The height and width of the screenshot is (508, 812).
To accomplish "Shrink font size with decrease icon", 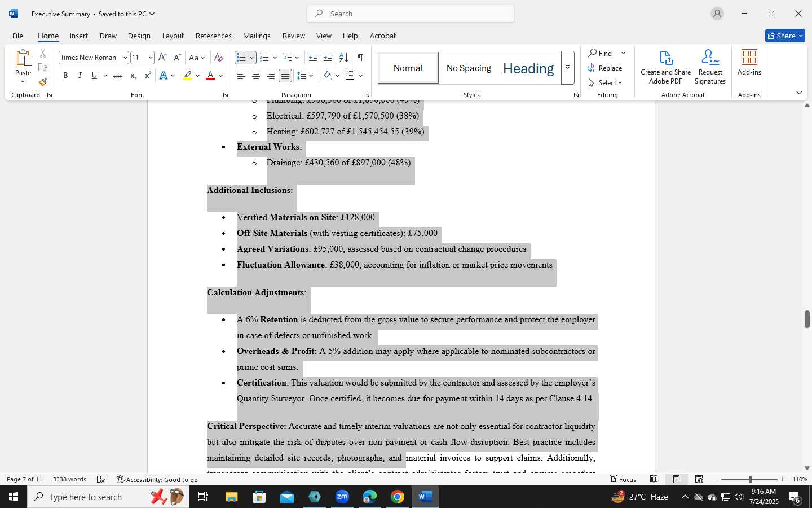I will tap(177, 58).
